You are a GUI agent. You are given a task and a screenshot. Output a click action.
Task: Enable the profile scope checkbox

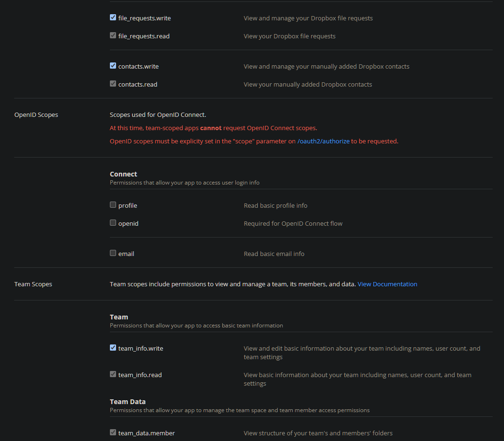coord(113,204)
